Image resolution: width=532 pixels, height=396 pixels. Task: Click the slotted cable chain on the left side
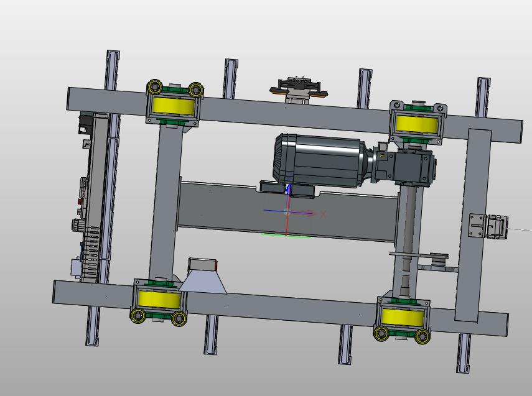(x=91, y=252)
